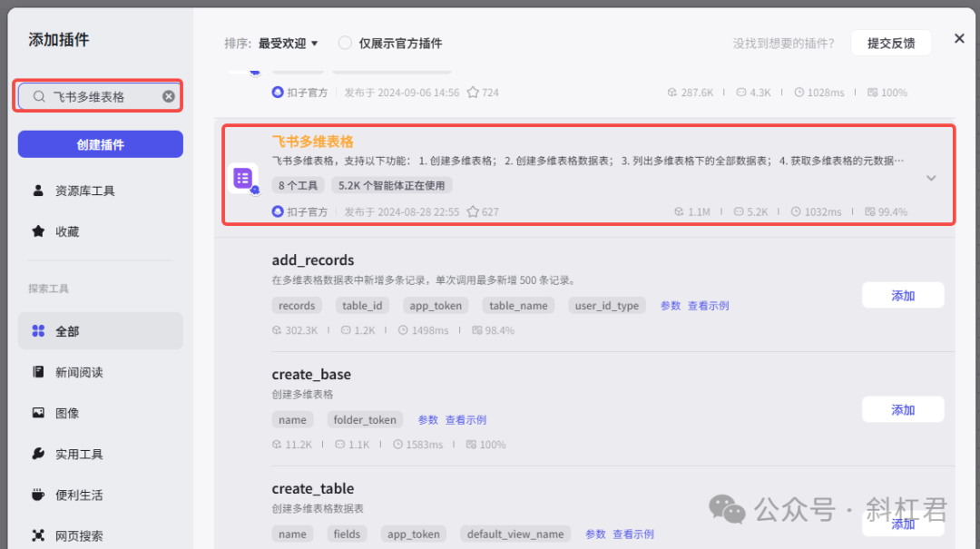Click the create_table tool name
The image size is (980, 549).
point(312,488)
